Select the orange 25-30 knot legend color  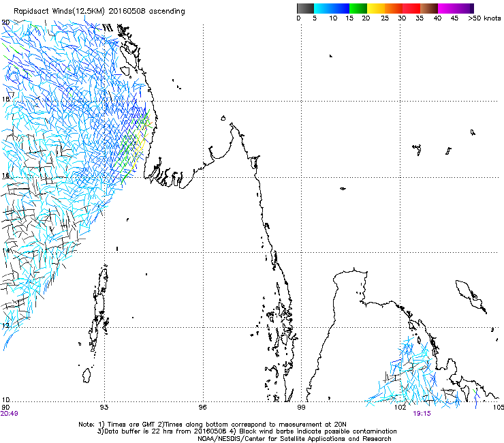(x=394, y=8)
